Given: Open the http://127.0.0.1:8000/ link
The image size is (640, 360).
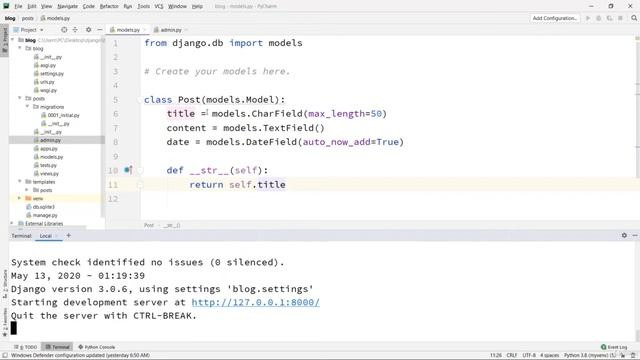Looking at the screenshot, I should pos(256,302).
